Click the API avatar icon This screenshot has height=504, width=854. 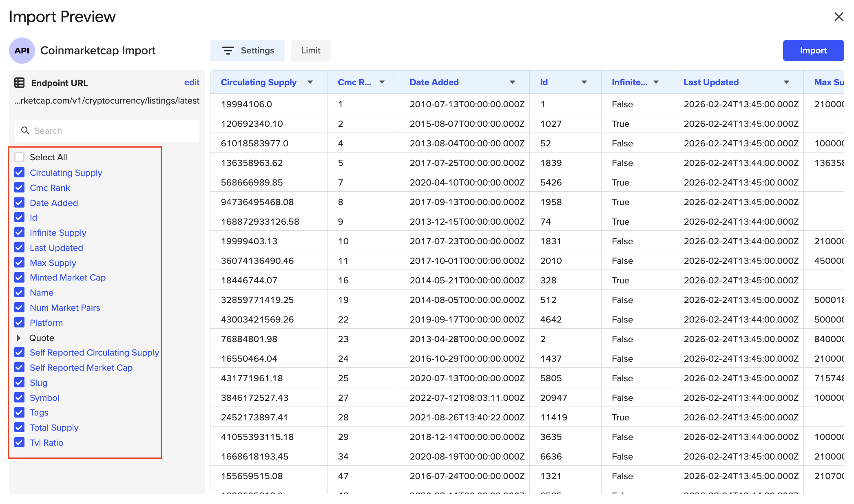pos(22,51)
